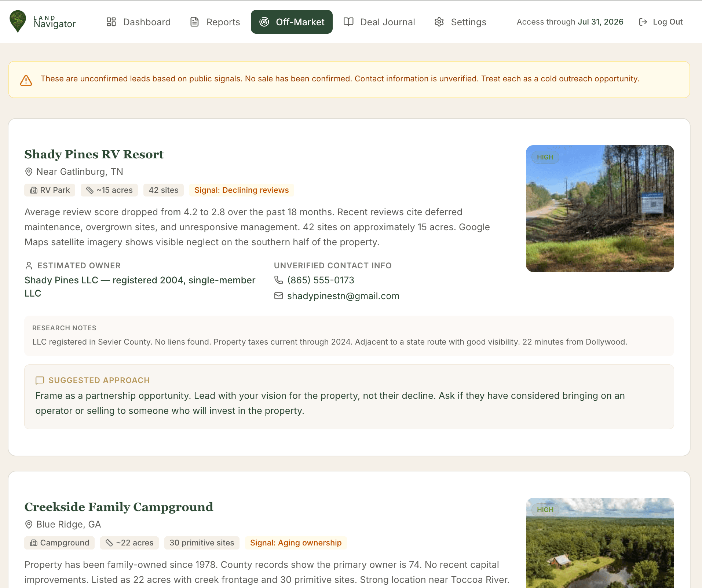Go to the Reports tab
Viewport: 702px width, 588px height.
[215, 22]
